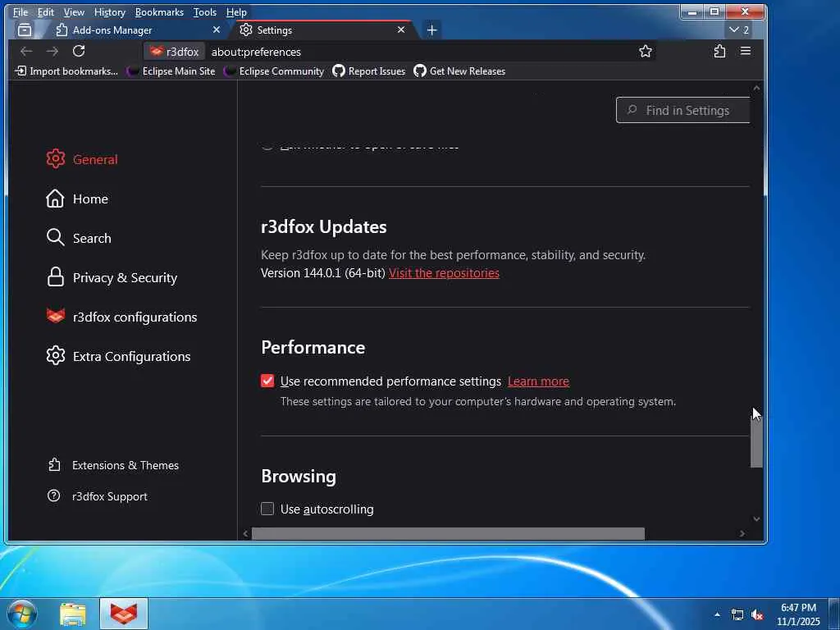The image size is (840, 630).
Task: Enable the Use autoscrolling checkbox
Action: (x=267, y=509)
